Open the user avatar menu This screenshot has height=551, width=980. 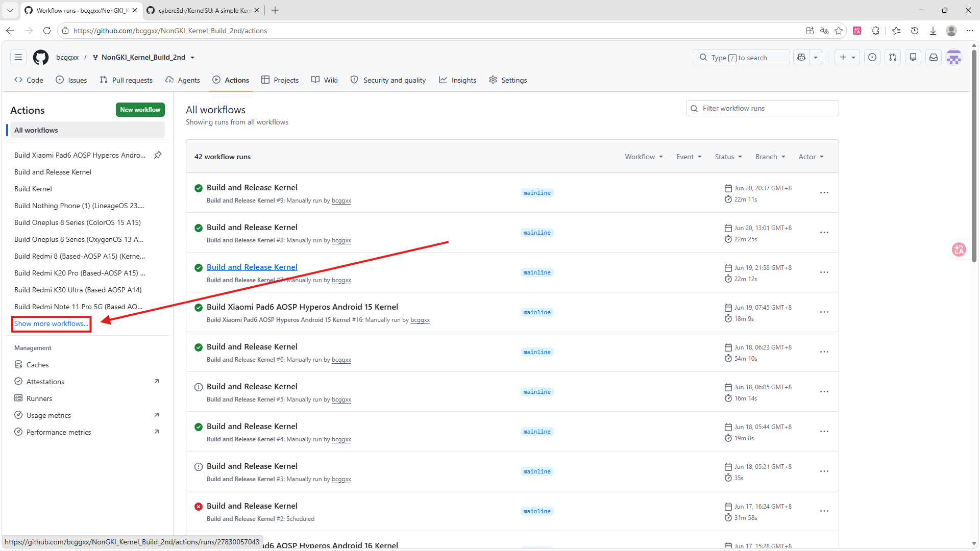[954, 57]
